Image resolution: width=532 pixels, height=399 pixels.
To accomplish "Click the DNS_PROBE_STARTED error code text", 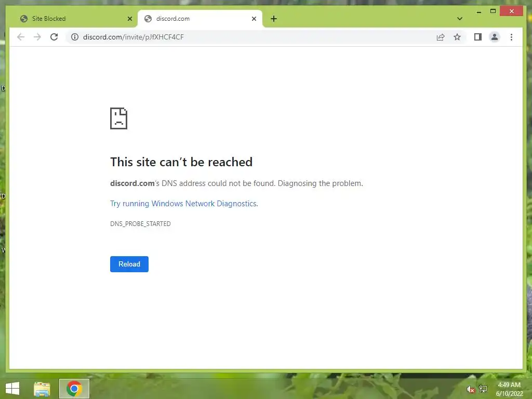I will (x=140, y=223).
